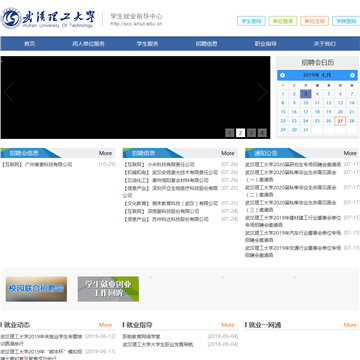This screenshot has width=360, height=360.
Task: Click the 2019年 七月 calendar title
Action: pyautogui.click(x=317, y=75)
